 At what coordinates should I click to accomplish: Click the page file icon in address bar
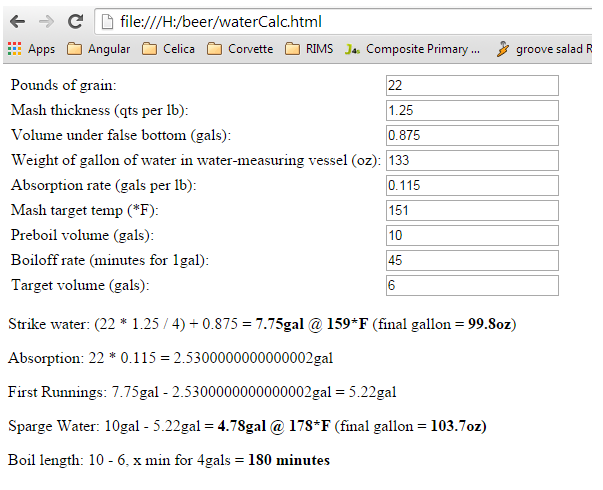(107, 22)
